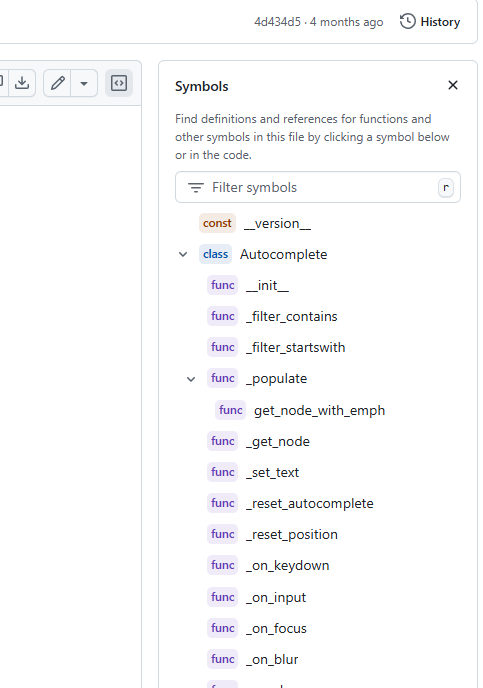Open commit 4d434d5
The image size is (483, 688).
coord(278,22)
